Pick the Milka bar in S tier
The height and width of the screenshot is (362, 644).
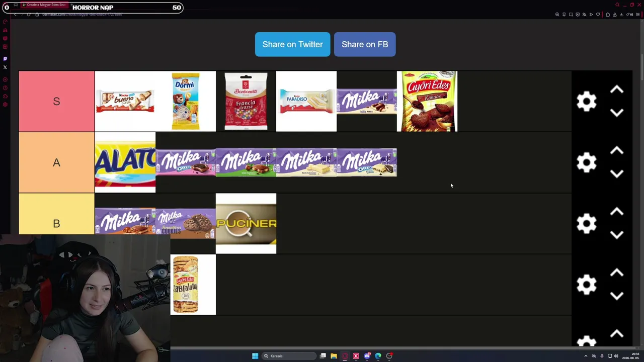point(367,102)
